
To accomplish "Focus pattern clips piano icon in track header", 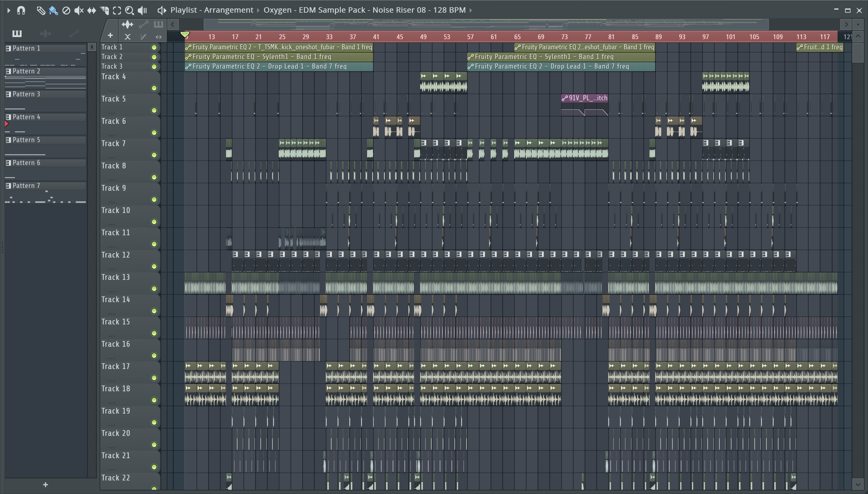I will pyautogui.click(x=159, y=24).
